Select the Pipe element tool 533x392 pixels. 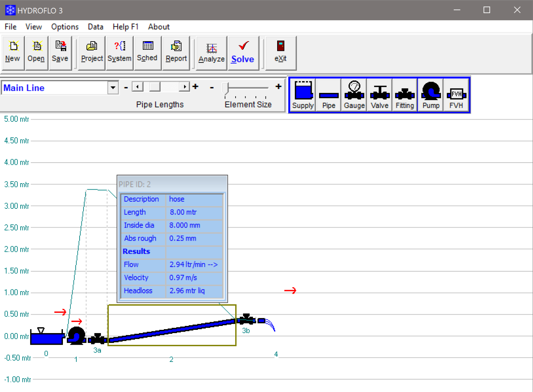point(329,95)
